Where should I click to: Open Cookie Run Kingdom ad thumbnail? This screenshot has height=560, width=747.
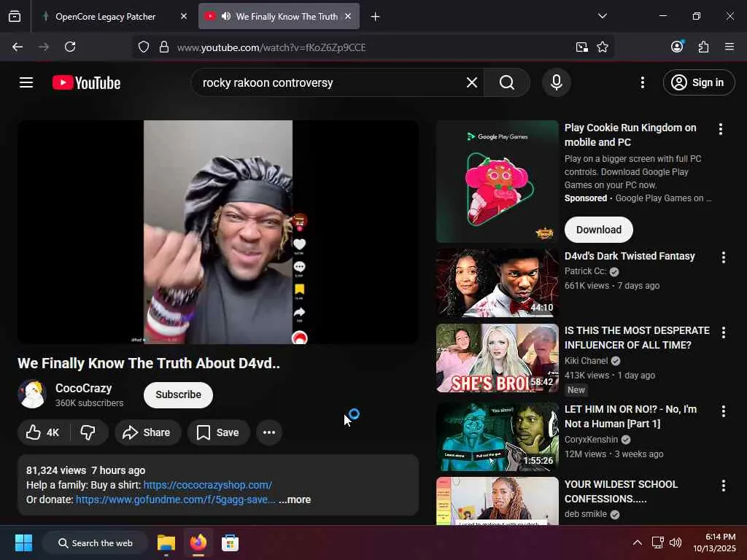pos(497,182)
